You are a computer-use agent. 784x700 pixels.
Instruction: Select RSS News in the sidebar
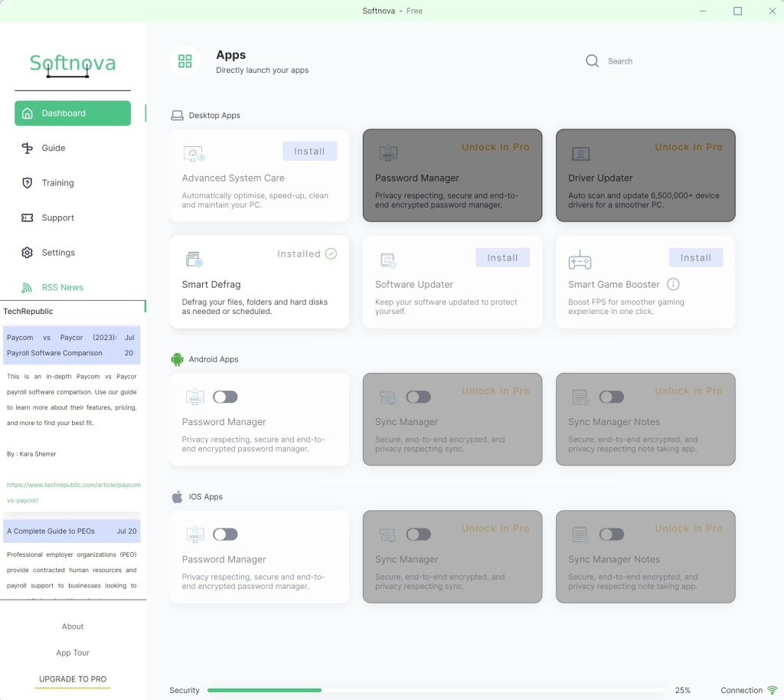62,287
